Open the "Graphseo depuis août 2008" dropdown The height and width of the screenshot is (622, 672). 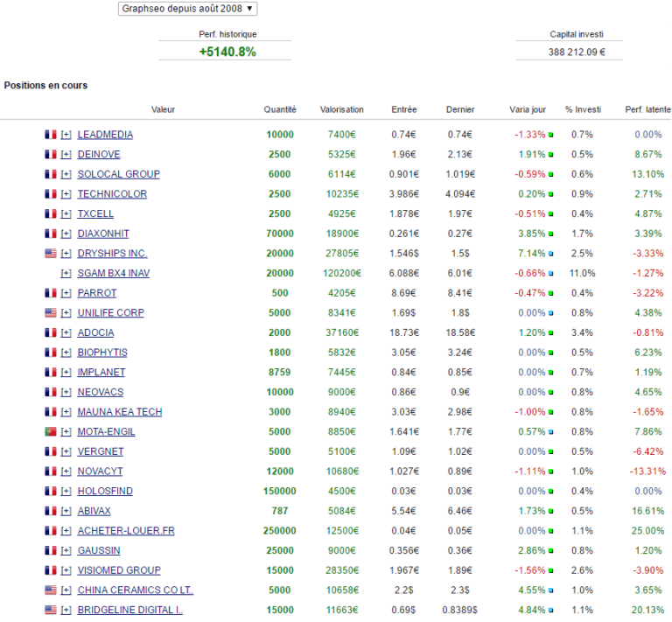[x=187, y=8]
